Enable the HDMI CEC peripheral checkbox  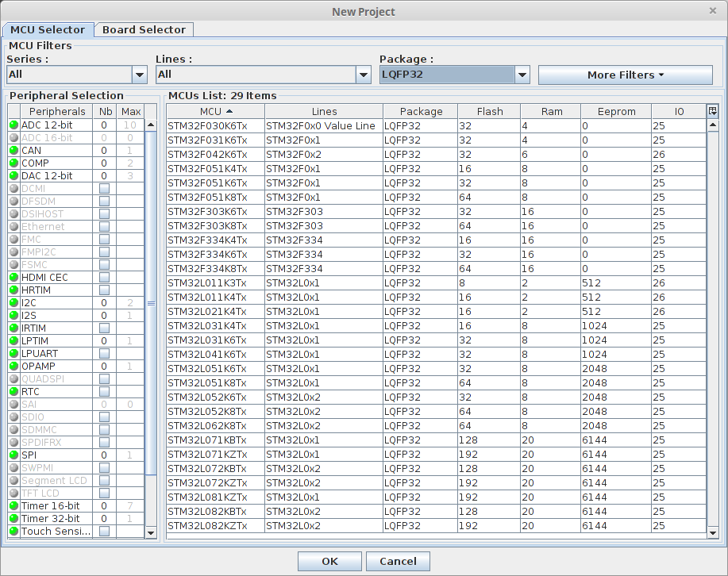[x=105, y=277]
